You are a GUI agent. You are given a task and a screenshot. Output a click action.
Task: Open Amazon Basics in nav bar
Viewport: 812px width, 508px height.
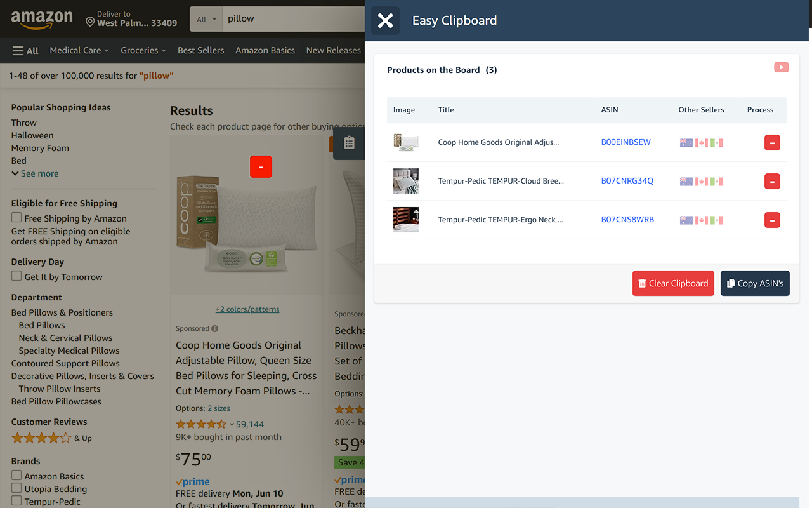tap(265, 51)
